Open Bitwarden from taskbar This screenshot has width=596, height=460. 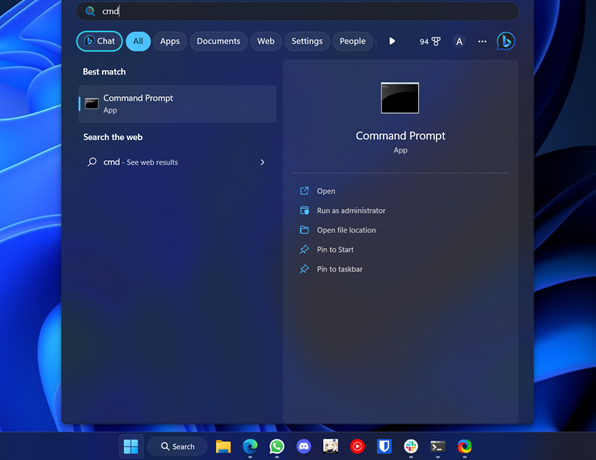[384, 446]
